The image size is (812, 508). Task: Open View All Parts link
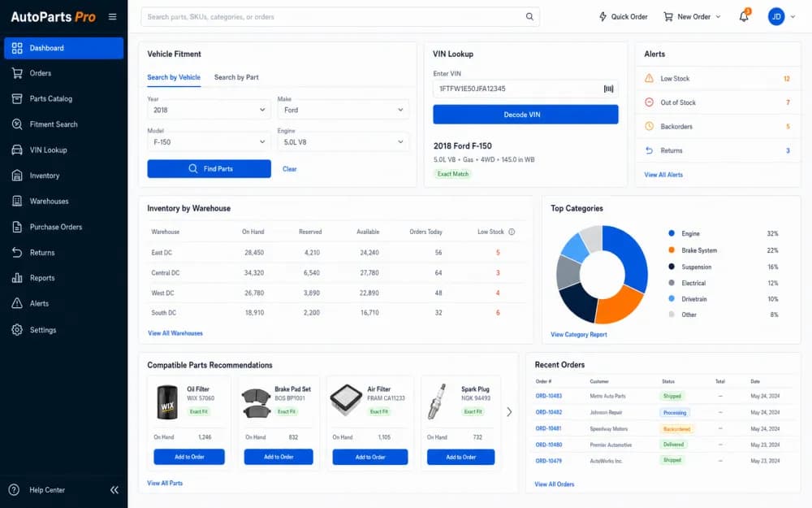[165, 483]
